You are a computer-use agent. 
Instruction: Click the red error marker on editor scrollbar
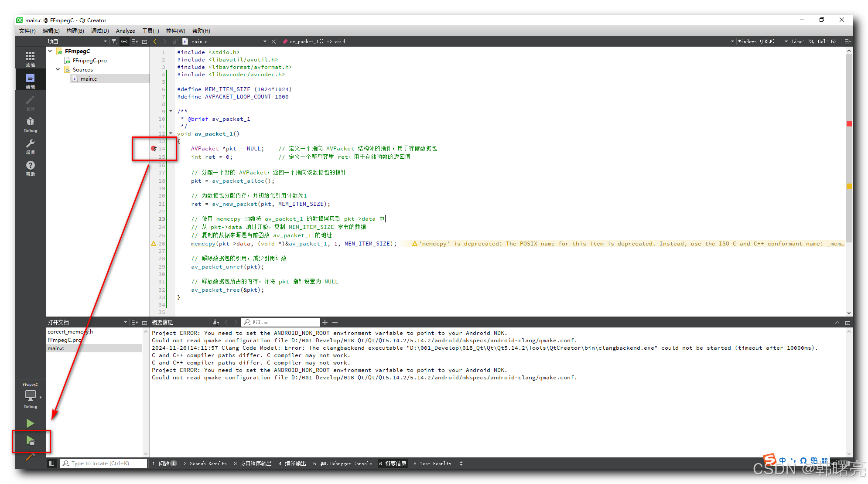click(849, 124)
